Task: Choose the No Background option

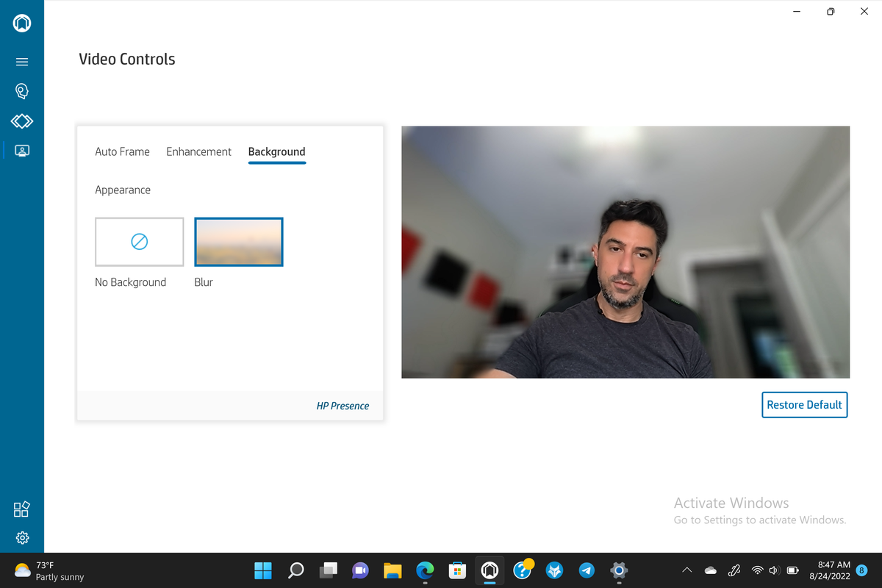Action: pos(139,241)
